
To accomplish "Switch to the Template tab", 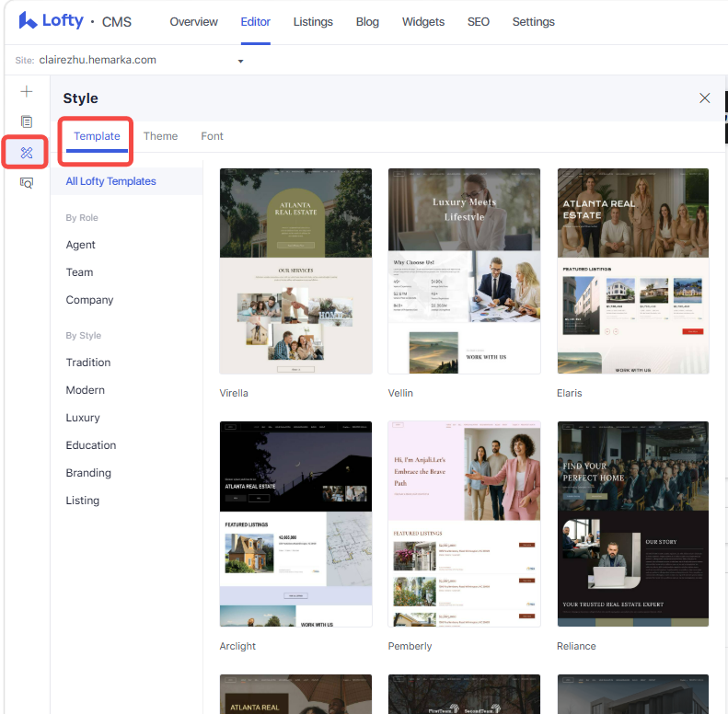I will (97, 136).
